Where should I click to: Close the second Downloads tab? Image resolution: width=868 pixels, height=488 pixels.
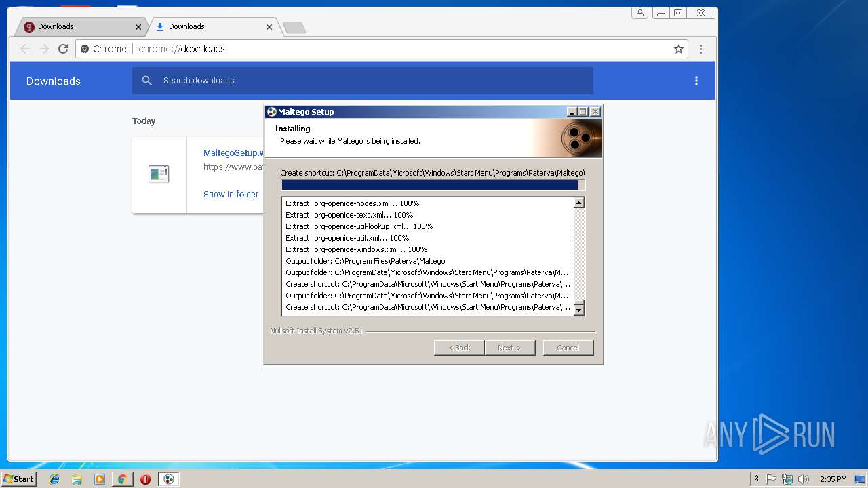tap(269, 27)
